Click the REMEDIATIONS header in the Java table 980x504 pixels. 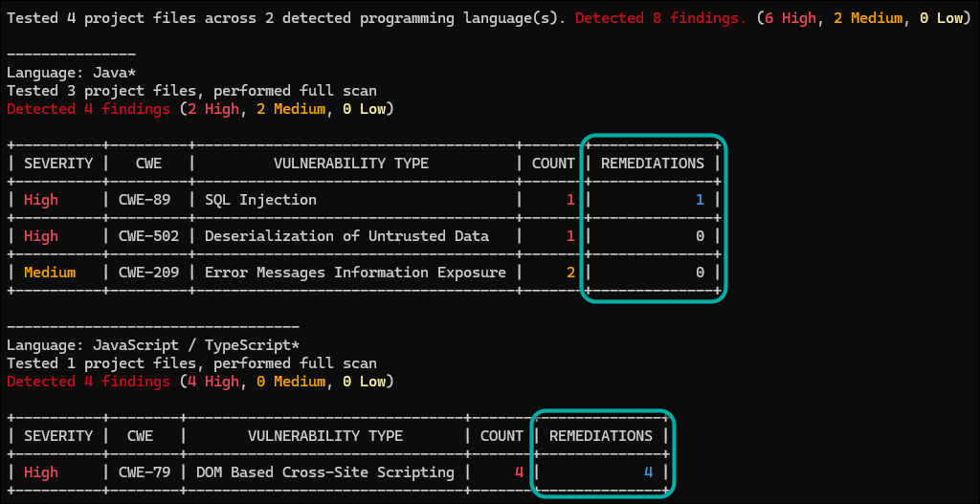click(652, 164)
